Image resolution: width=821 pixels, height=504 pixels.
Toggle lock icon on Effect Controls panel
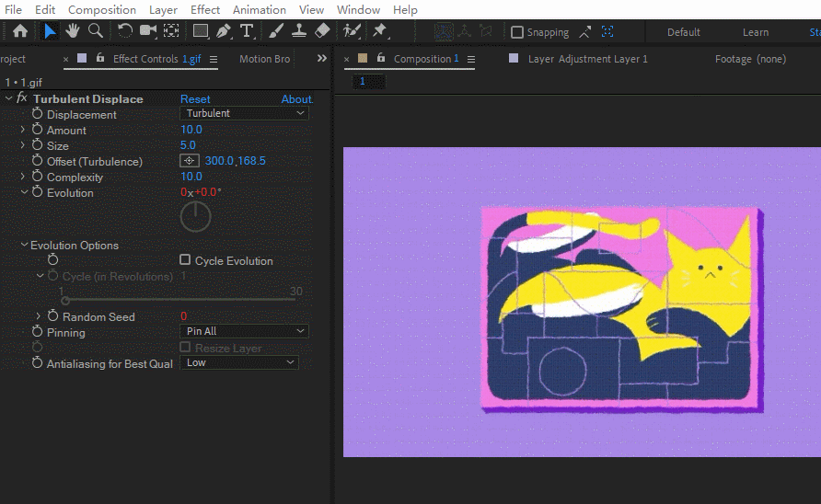tap(100, 58)
